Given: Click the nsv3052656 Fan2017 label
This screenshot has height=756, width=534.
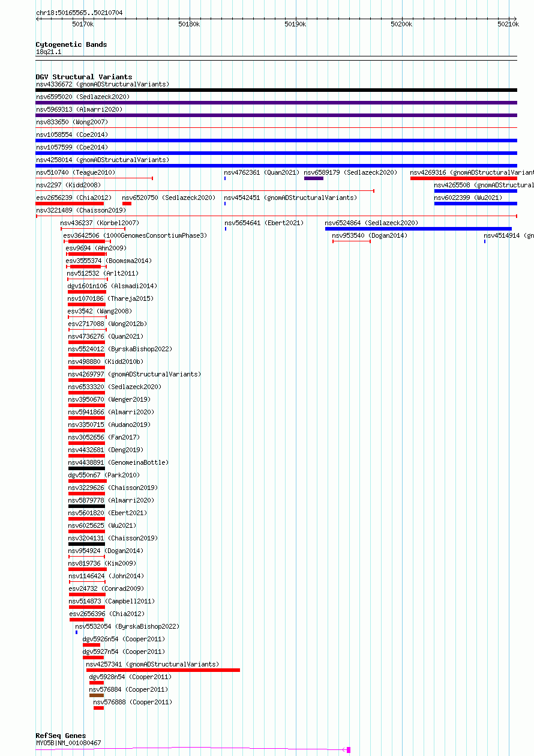Looking at the screenshot, I should [104, 437].
